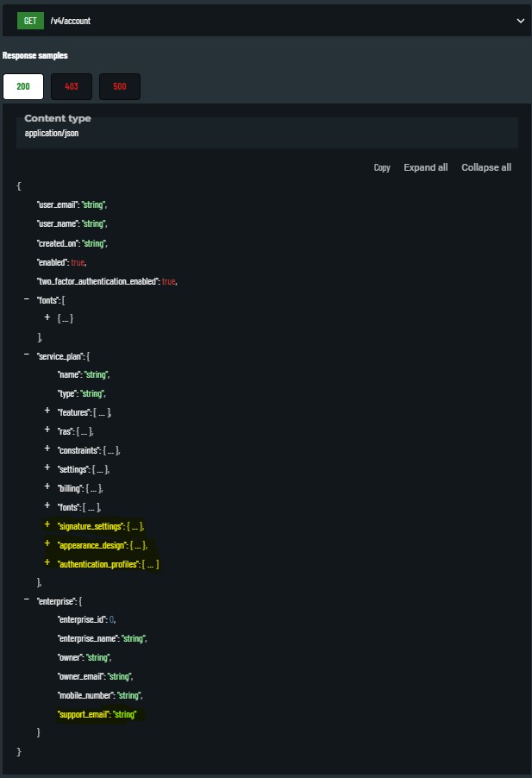Collapse the top-level fonts array
Viewport: 532px width, 778px height.
(27, 299)
